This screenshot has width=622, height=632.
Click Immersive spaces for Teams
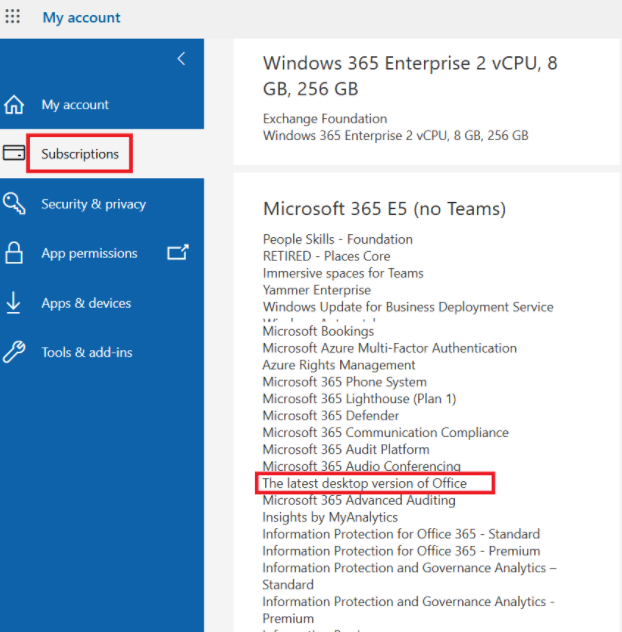point(343,273)
